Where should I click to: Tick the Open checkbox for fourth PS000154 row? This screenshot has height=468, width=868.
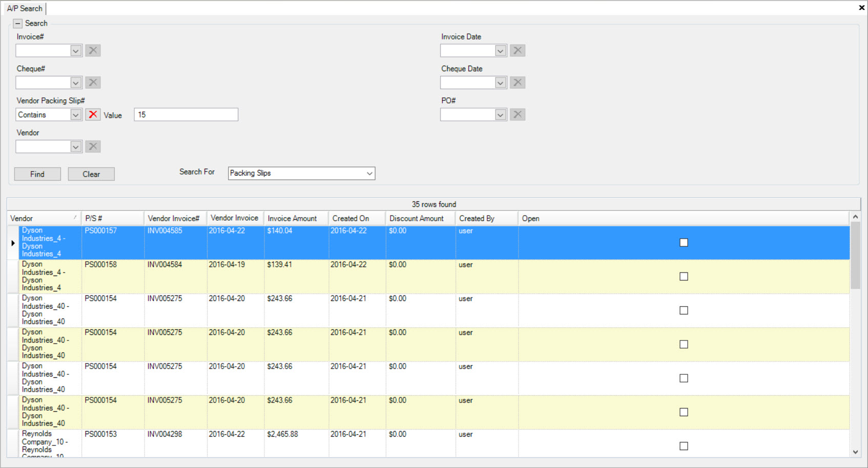(684, 412)
